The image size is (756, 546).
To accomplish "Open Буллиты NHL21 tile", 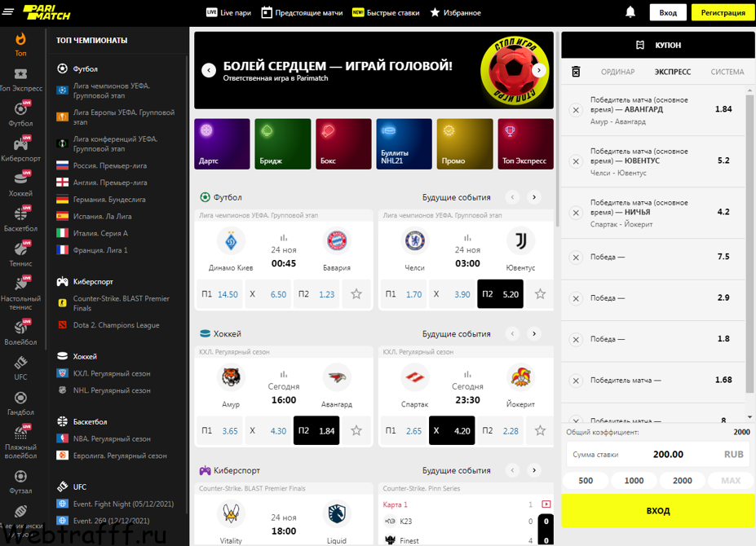I will 404,144.
